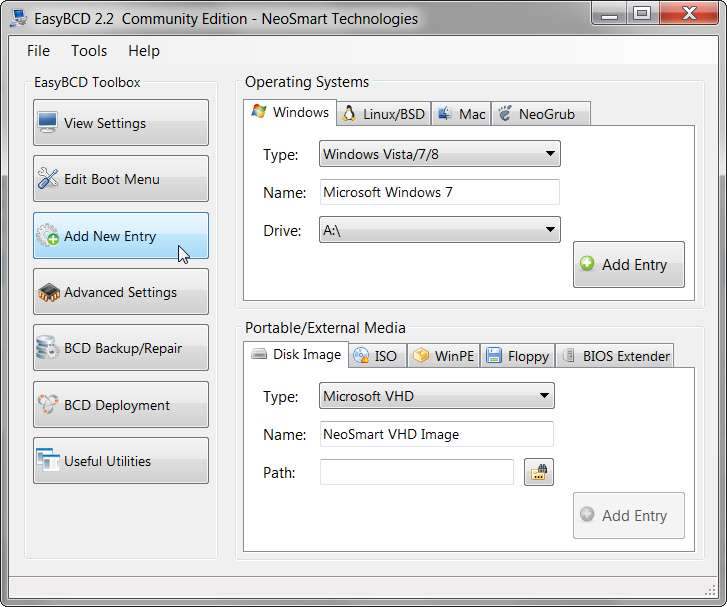Open the BCD Deployment section
Image resolution: width=727 pixels, height=607 pixels.
point(121,405)
